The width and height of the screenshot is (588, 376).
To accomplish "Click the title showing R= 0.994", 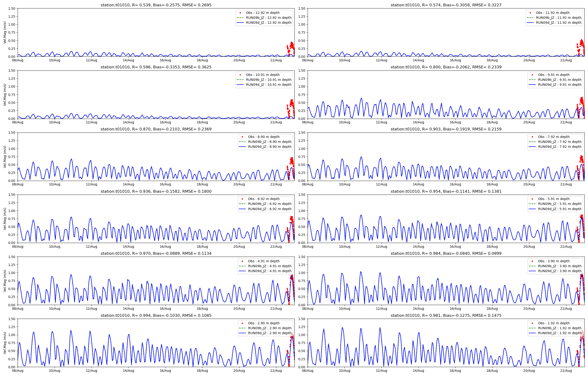I will pyautogui.click(x=156, y=315).
